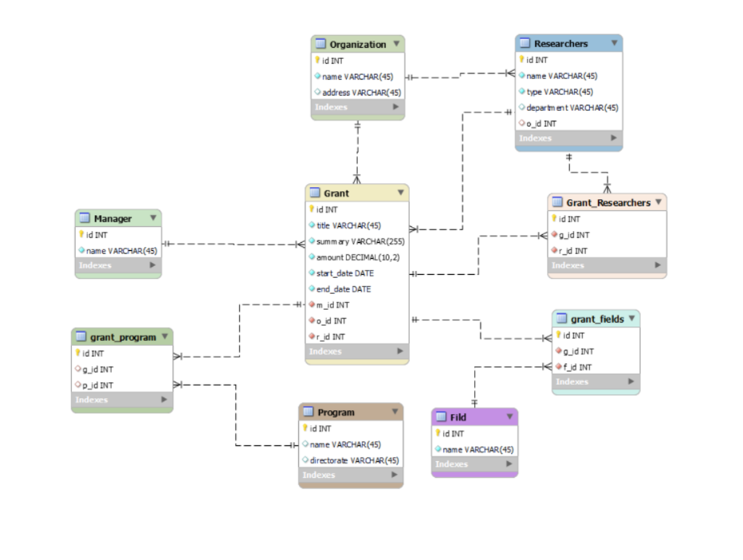The width and height of the screenshot is (743, 560).
Task: Click foreign key diamond for f_id in grant_fields
Action: click(x=559, y=366)
